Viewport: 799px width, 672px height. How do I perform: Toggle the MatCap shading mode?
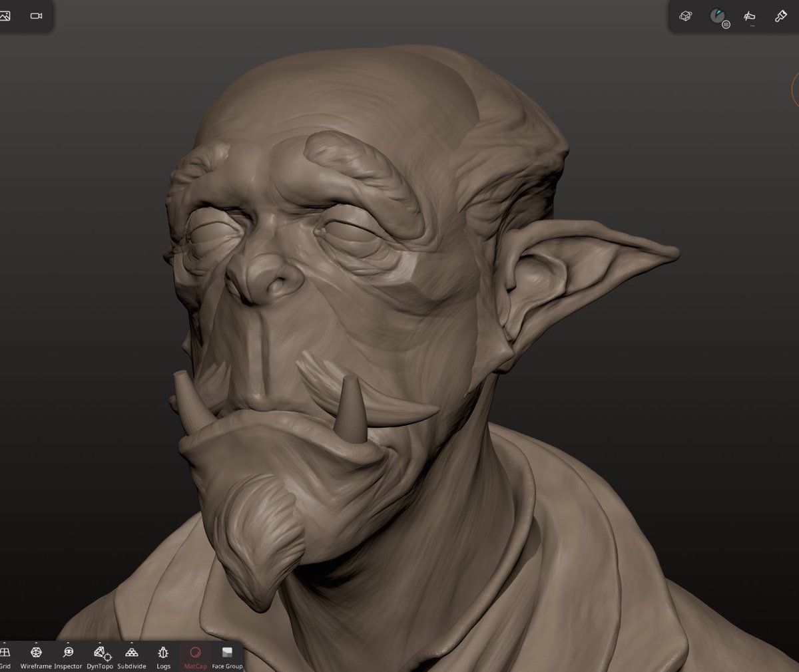click(195, 656)
